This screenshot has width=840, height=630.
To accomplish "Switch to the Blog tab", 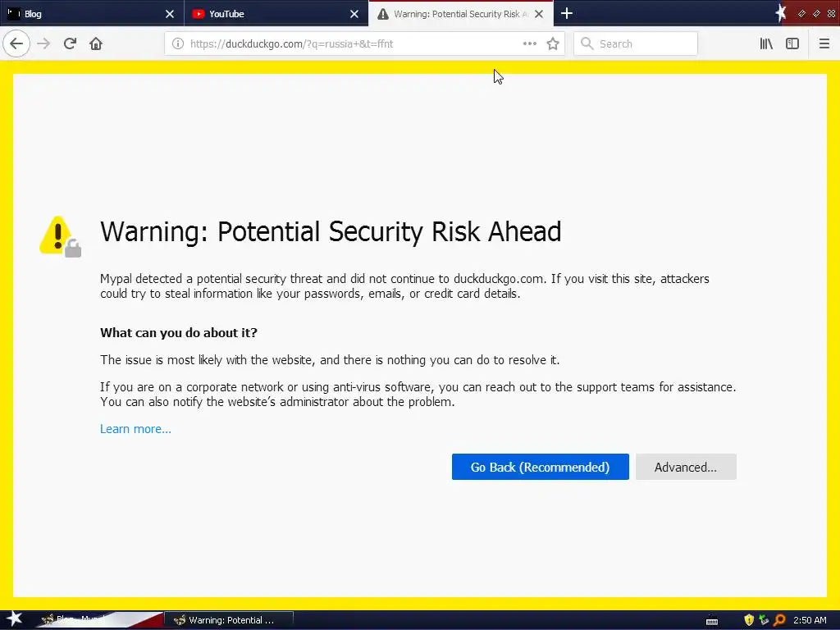I will point(92,14).
